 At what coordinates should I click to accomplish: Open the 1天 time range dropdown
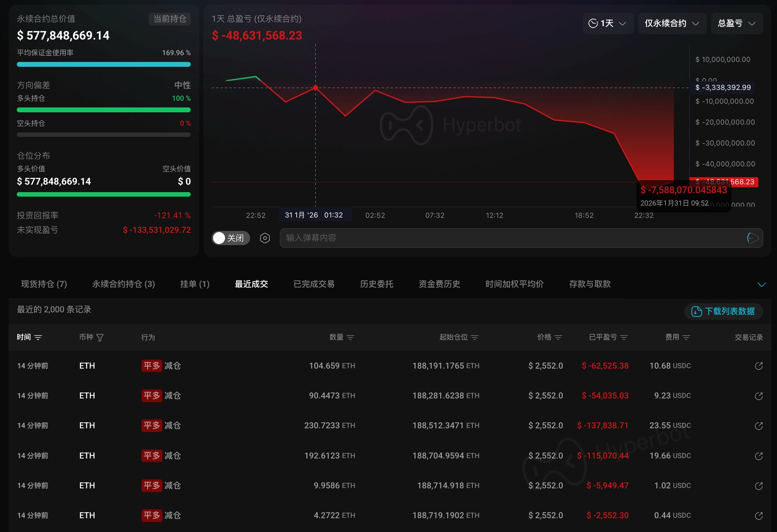(608, 24)
